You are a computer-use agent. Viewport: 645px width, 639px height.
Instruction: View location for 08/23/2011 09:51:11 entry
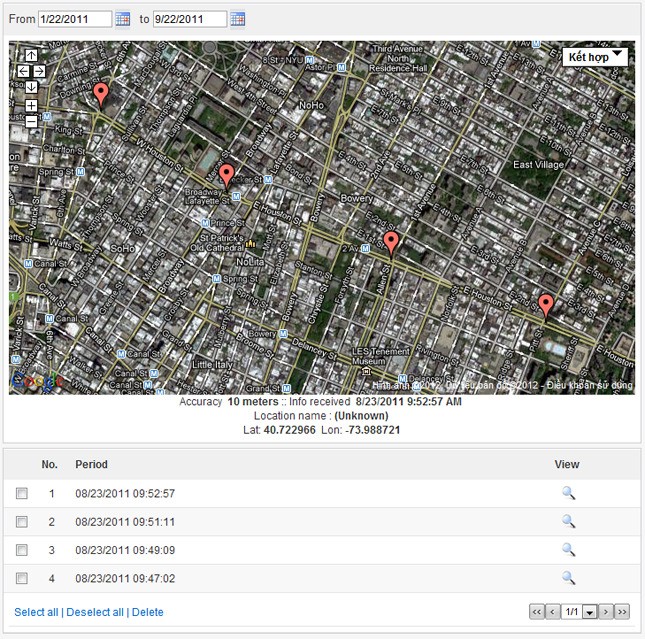(568, 521)
